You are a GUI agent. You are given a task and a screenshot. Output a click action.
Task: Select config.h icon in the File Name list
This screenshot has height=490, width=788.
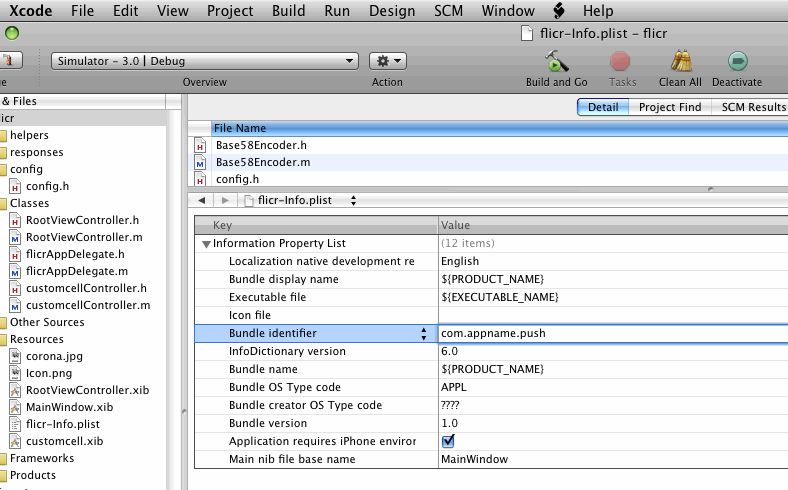(x=200, y=179)
